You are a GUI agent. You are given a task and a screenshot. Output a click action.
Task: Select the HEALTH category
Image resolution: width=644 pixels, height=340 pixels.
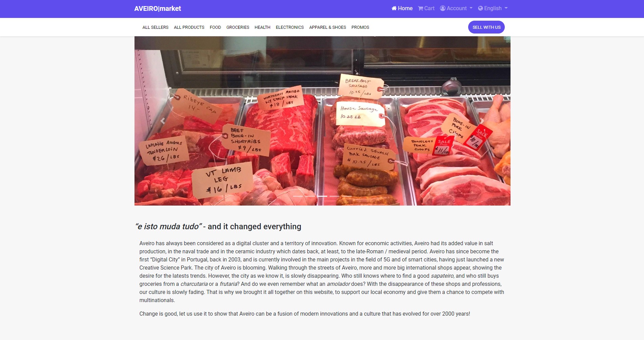point(263,27)
